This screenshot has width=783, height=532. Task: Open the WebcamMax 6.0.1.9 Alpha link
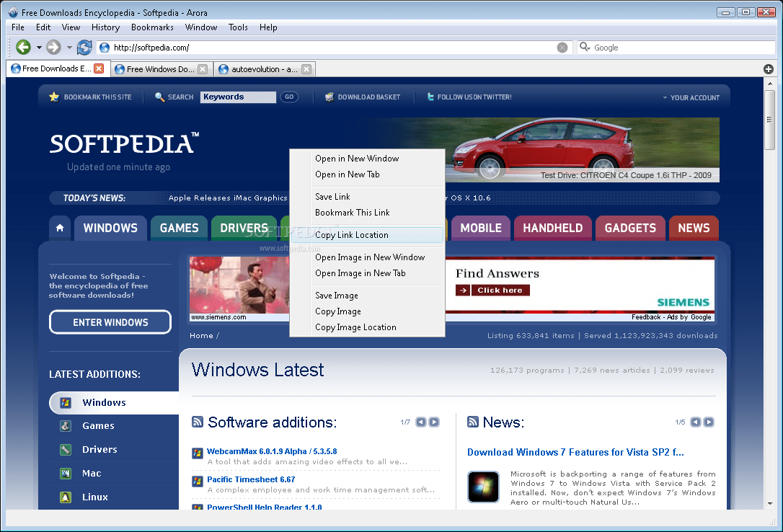click(272, 452)
